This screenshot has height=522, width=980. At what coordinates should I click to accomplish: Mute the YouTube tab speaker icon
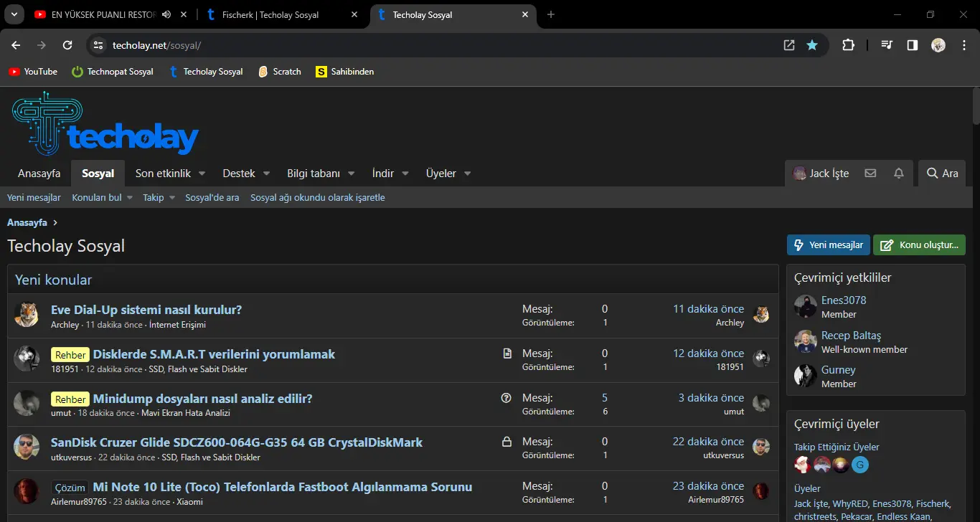pos(166,14)
